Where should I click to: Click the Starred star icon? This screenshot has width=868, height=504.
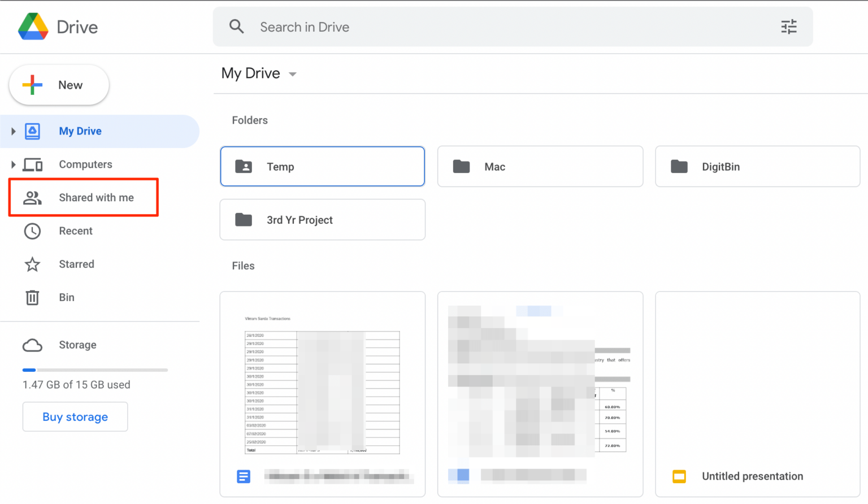[33, 264]
